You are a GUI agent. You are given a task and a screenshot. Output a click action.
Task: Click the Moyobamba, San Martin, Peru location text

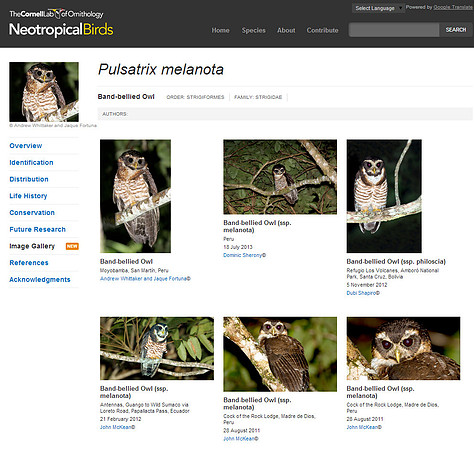tap(134, 270)
